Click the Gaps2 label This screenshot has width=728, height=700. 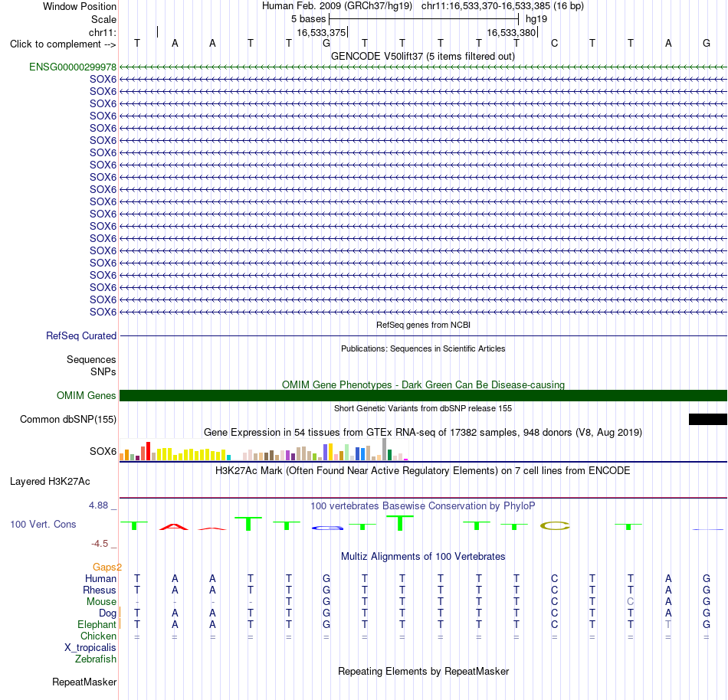(x=107, y=567)
